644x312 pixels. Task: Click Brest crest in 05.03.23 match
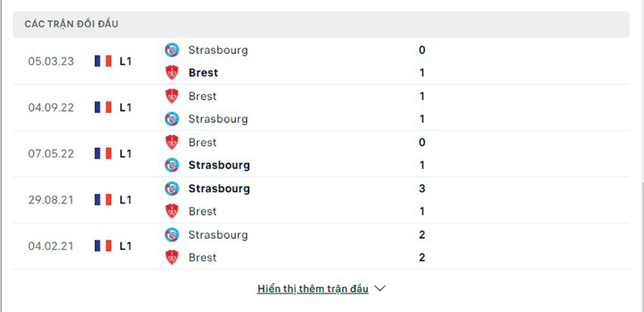pos(171,72)
